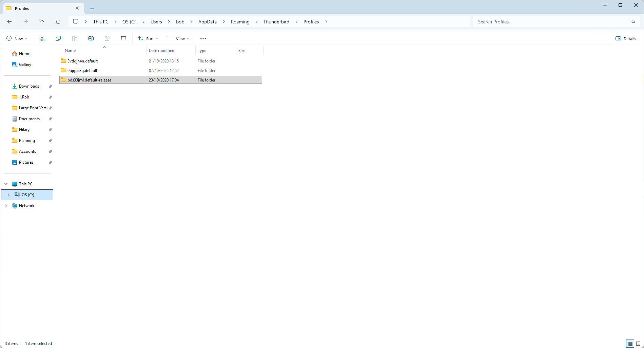Expand chevron after Thunderbird in address bar
Viewport: 644px width, 348px height.
coord(296,22)
